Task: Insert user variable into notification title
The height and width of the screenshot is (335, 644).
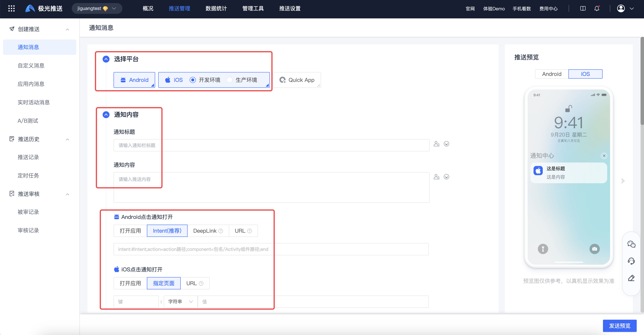Action: coord(436,144)
